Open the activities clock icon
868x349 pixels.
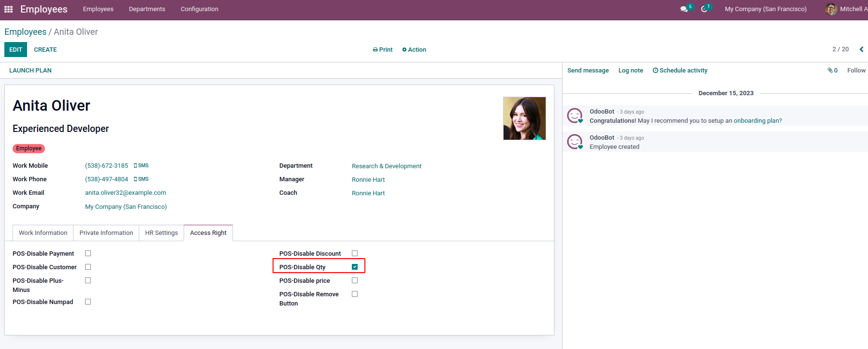[x=704, y=9]
